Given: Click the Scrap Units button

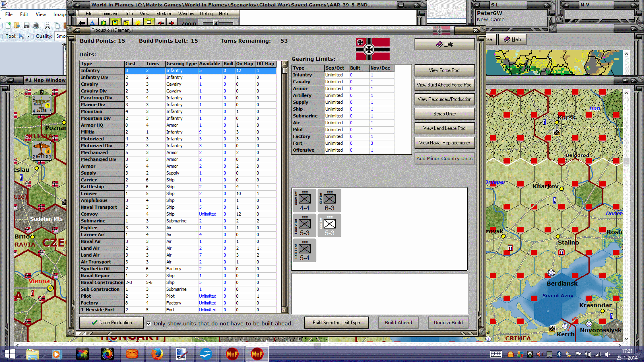Looking at the screenshot, I should [x=444, y=114].
